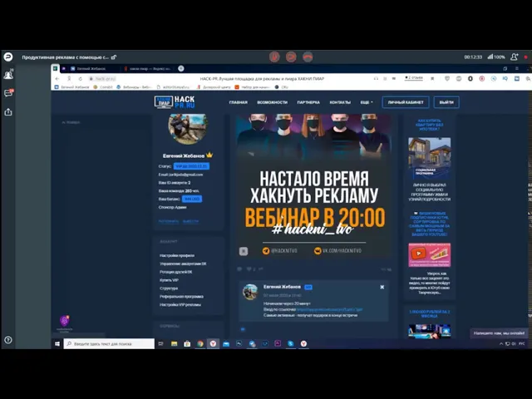532x399 pixels.
Task: Click the 100% signal indicator in the webinar bar
Action: (x=496, y=57)
